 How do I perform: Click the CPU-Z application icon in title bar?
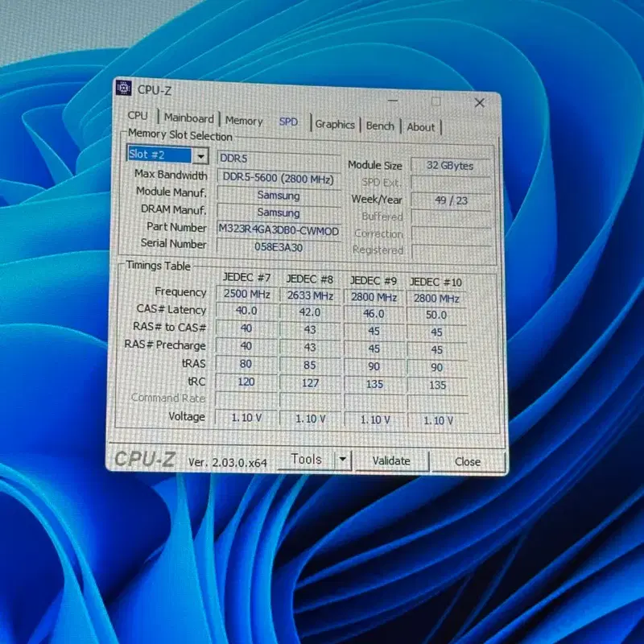tap(123, 88)
